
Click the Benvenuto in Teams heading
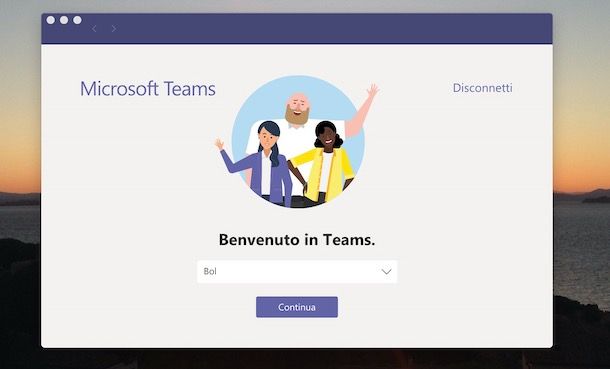[x=297, y=240]
